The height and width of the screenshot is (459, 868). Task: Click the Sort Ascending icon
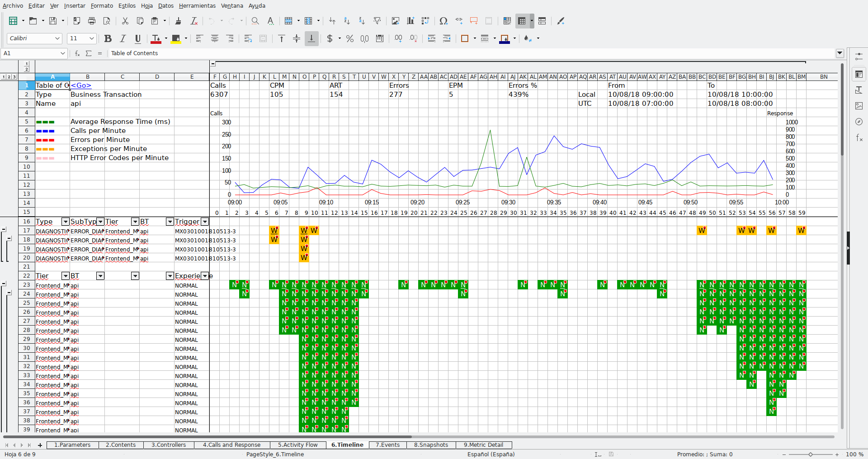pos(347,21)
